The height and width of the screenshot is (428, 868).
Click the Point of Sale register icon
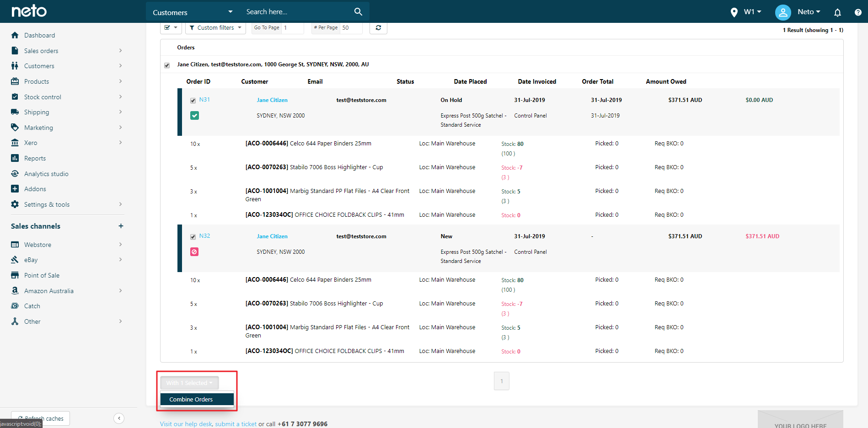point(15,275)
